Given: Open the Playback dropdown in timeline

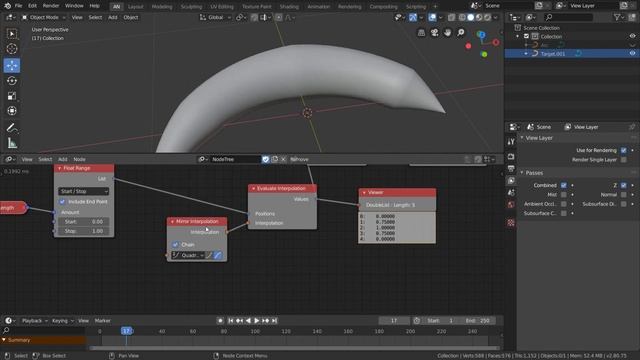Looking at the screenshot, I should coord(34,321).
